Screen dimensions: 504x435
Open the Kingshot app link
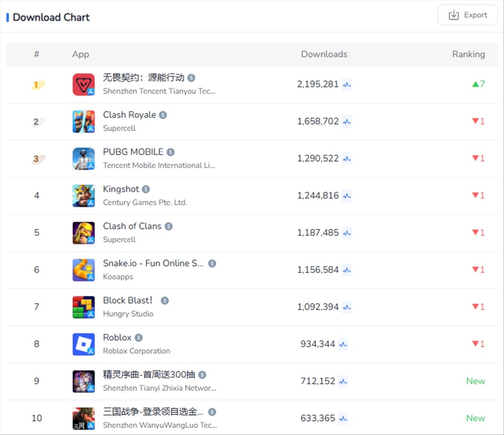click(121, 189)
